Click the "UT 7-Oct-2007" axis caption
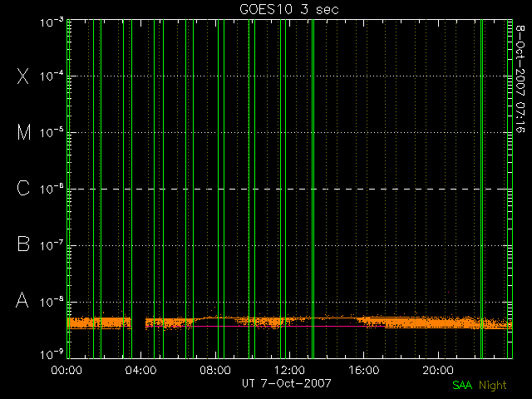This screenshot has height=399, width=532. [287, 383]
